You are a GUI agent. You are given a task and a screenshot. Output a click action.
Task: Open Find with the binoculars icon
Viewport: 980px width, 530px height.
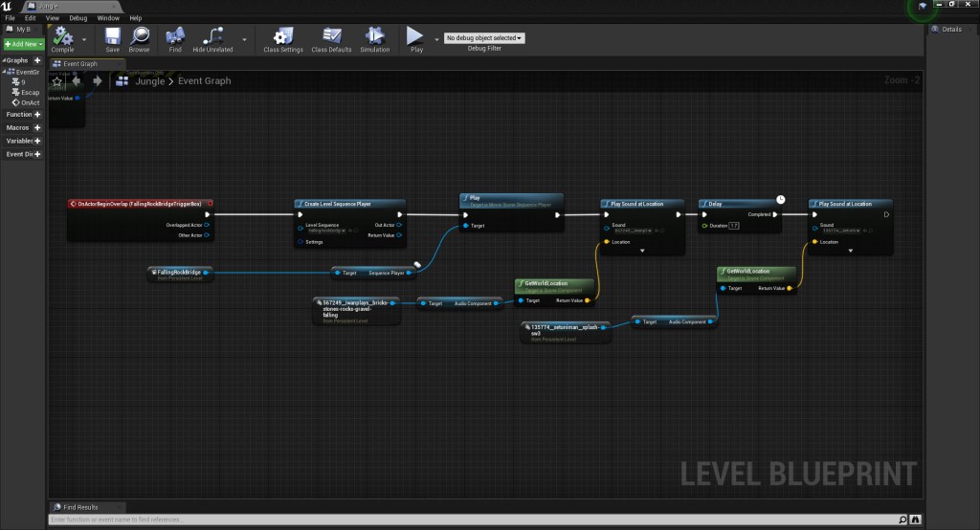pos(174,36)
